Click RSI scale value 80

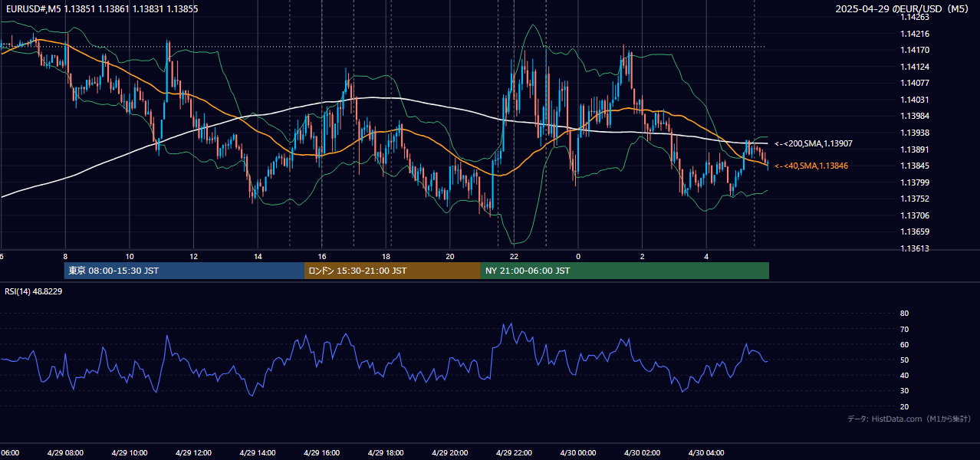pos(904,314)
